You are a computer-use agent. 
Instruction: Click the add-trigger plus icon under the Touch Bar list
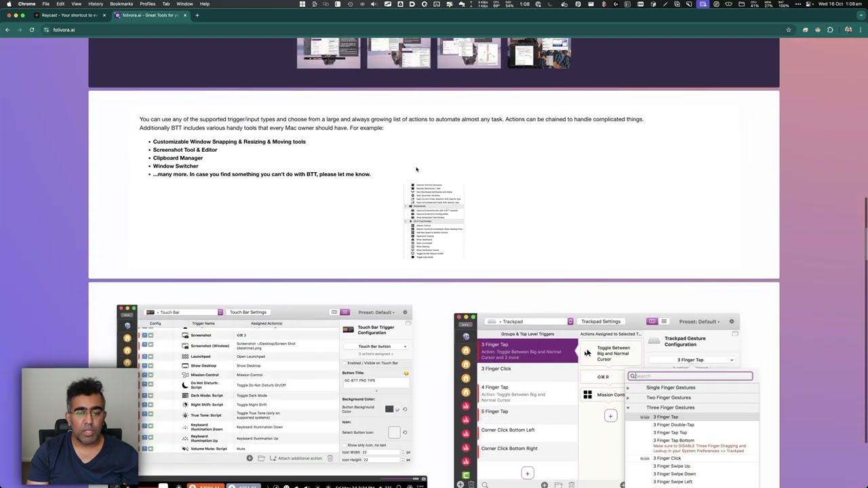click(250, 458)
